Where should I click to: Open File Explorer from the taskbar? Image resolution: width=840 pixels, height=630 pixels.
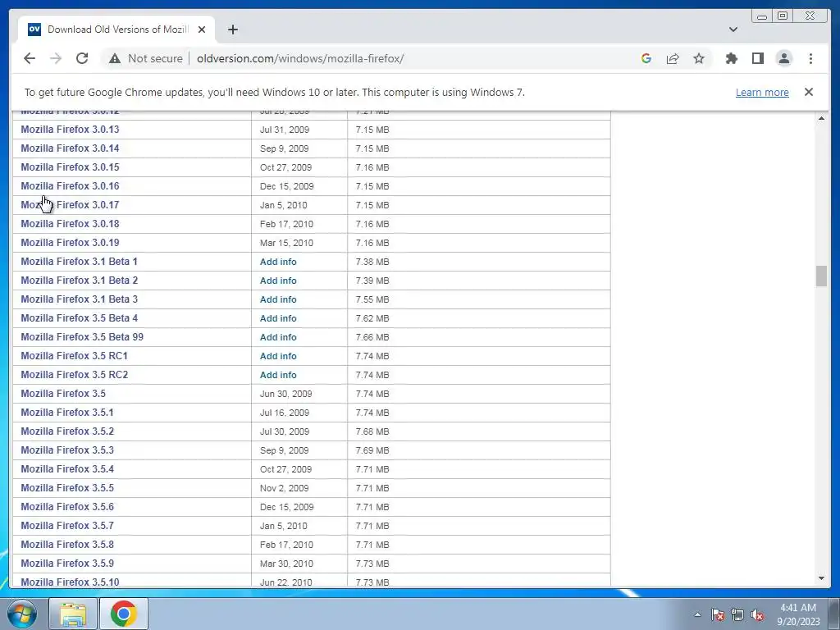(x=73, y=614)
